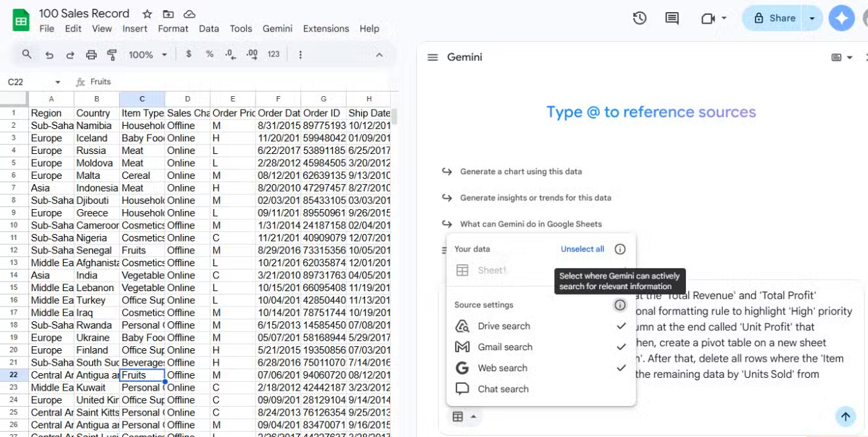
Task: Enable Chat search source
Action: [x=541, y=389]
